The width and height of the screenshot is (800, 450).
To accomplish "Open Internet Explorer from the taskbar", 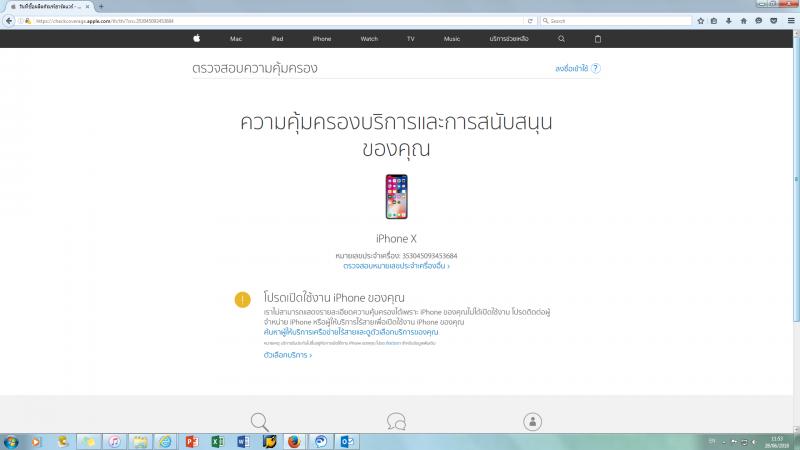I will [165, 442].
